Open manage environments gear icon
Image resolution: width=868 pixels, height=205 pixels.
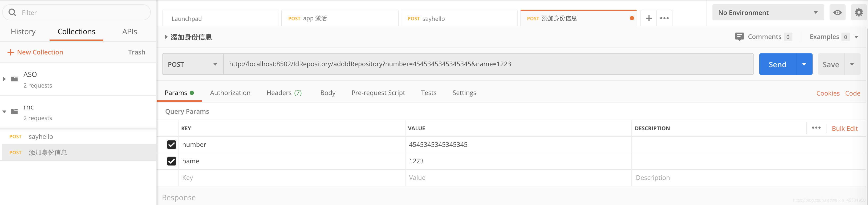tap(859, 13)
